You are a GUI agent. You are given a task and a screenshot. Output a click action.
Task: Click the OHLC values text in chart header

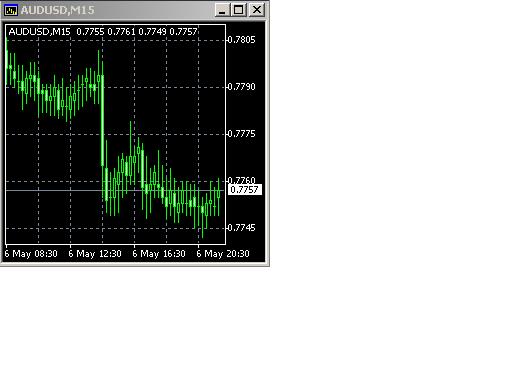pos(137,32)
